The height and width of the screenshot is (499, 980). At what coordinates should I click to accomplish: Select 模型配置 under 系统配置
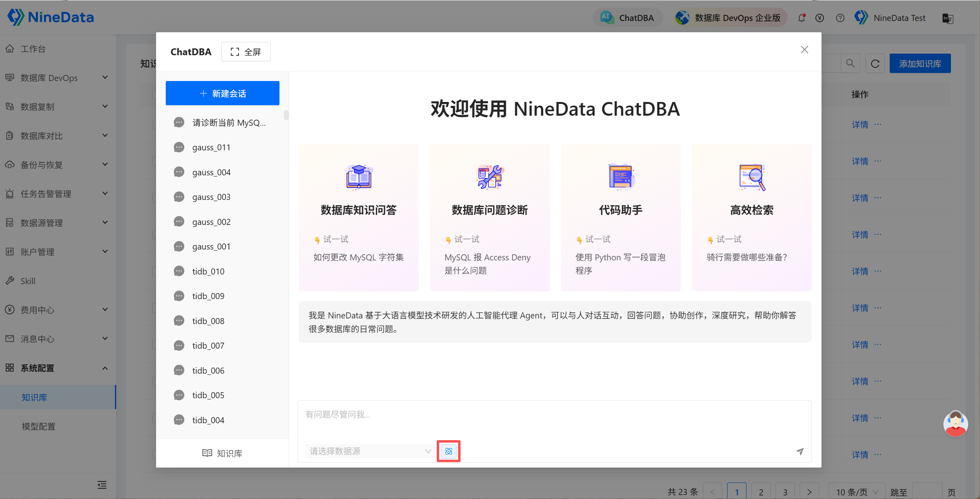click(x=58, y=426)
